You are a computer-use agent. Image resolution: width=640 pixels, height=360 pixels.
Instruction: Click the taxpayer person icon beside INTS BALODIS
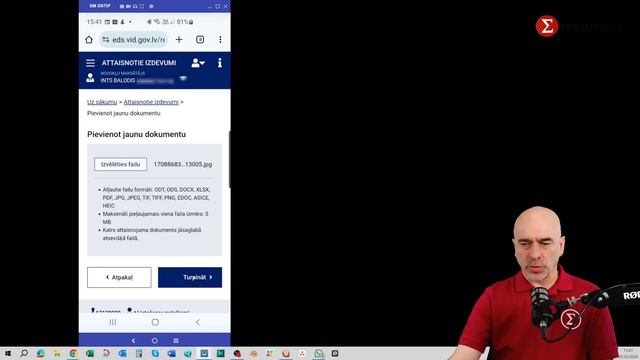pyautogui.click(x=90, y=78)
